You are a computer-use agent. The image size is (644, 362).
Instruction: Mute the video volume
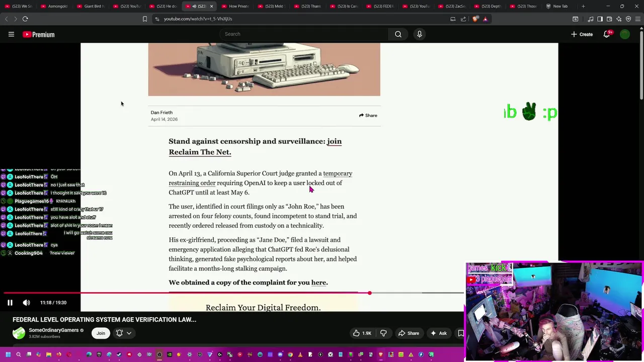click(x=26, y=303)
